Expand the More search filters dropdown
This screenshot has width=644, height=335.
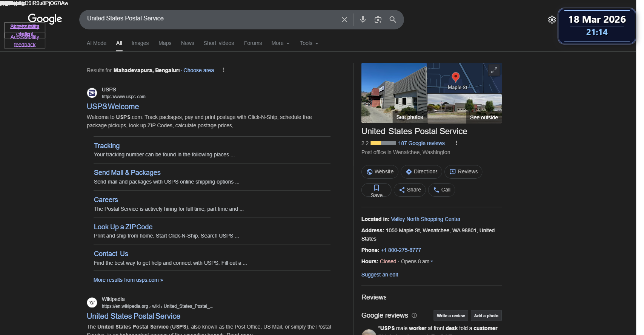pyautogui.click(x=280, y=43)
